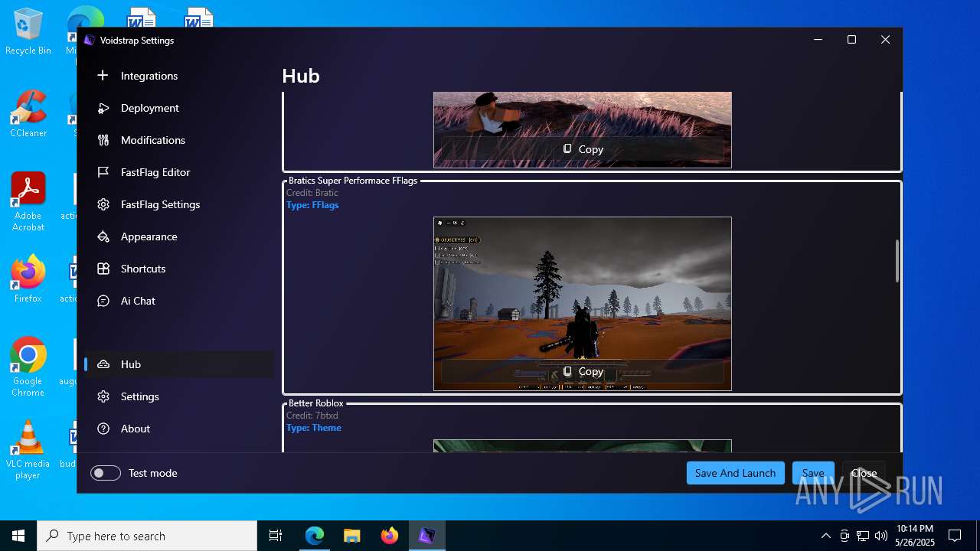This screenshot has width=980, height=551.
Task: Open FastFlag Editor
Action: (x=179, y=172)
